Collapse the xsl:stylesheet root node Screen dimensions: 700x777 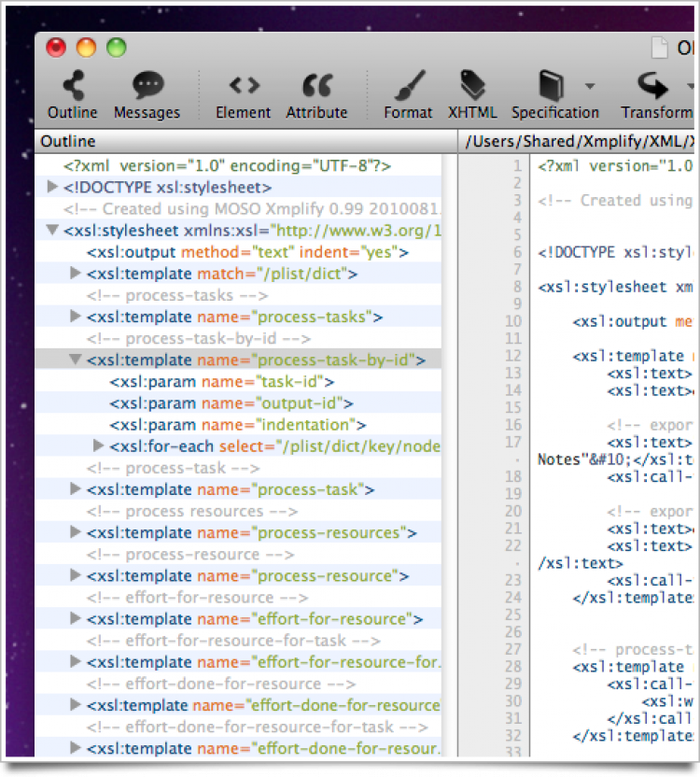tap(52, 230)
